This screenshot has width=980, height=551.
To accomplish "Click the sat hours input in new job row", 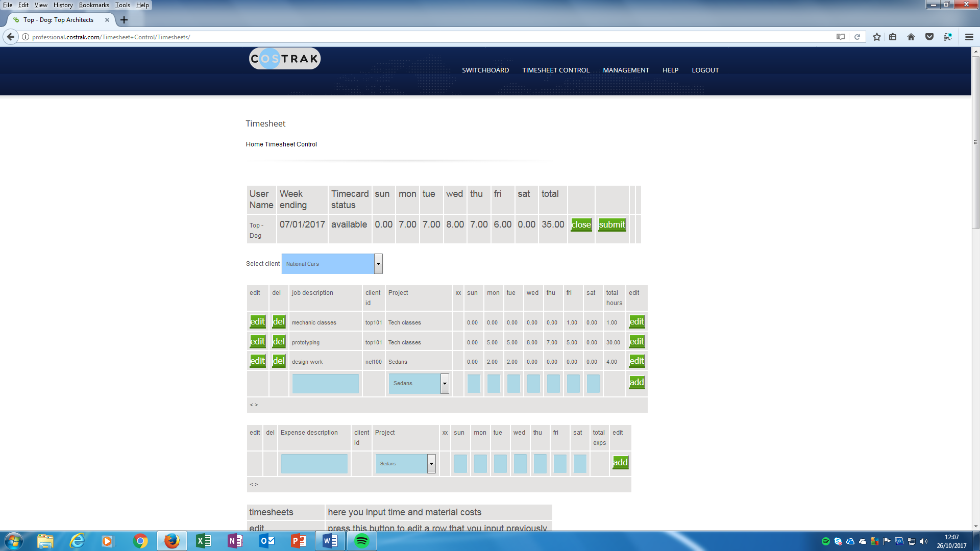I will coord(593,384).
